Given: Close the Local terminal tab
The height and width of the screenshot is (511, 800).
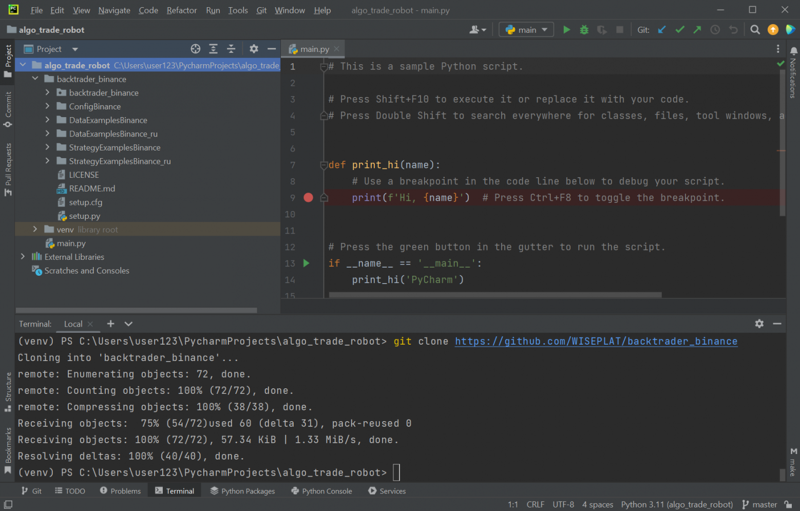Looking at the screenshot, I should tap(90, 324).
